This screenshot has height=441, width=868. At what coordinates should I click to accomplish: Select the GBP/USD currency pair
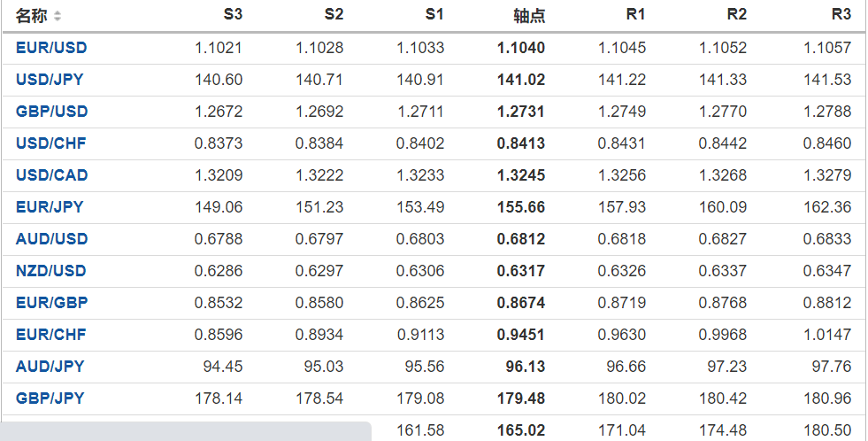51,112
